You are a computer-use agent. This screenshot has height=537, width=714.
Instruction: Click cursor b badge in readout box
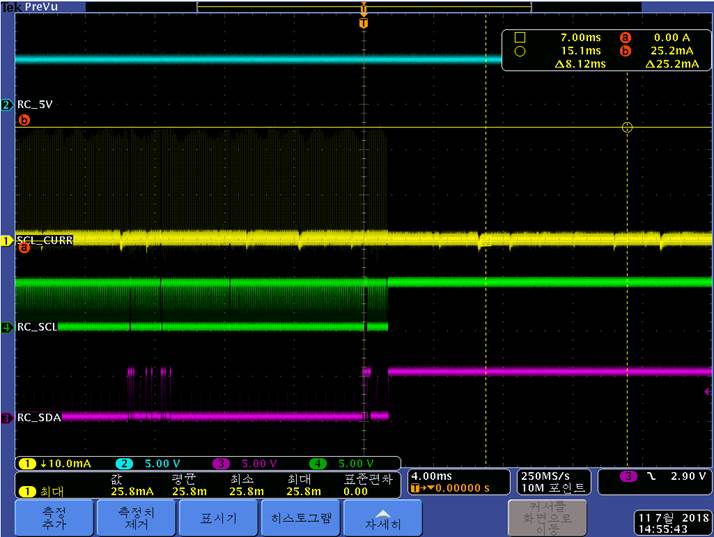click(626, 51)
